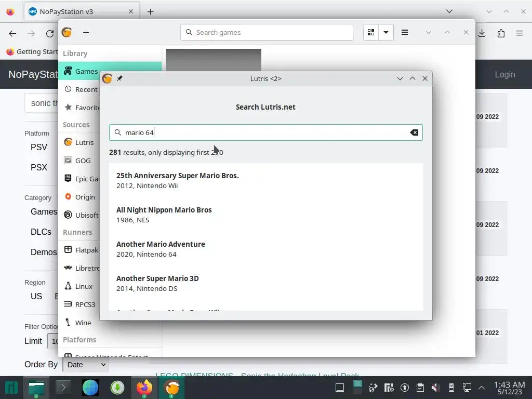Toggle the Games category filter
The height and width of the screenshot is (399, 532).
point(44,212)
